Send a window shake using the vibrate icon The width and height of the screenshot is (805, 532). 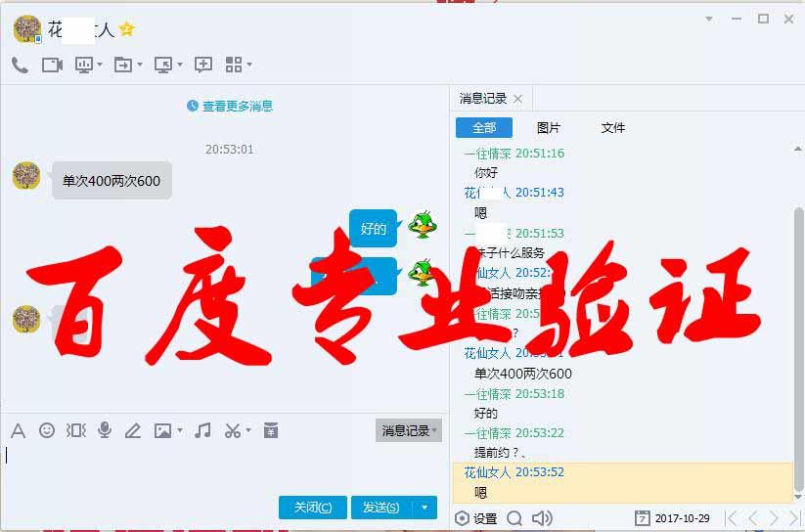[75, 430]
